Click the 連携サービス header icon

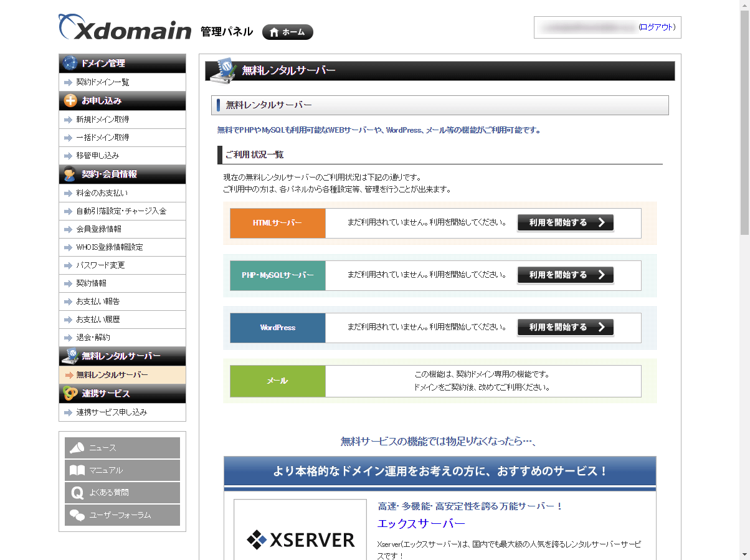click(x=70, y=394)
